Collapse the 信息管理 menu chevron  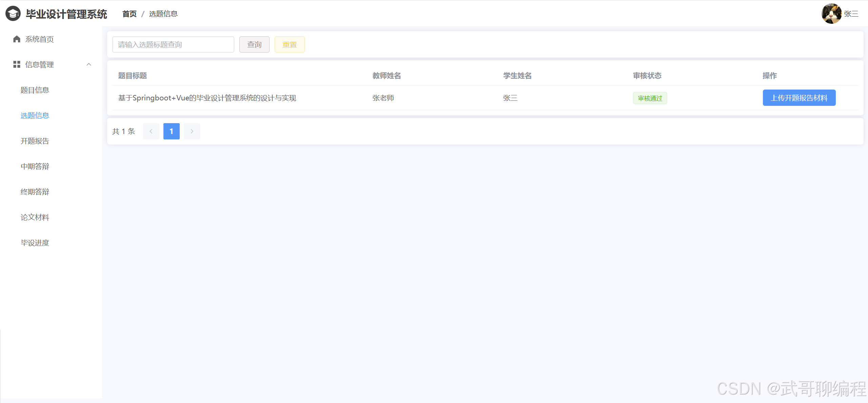(89, 64)
